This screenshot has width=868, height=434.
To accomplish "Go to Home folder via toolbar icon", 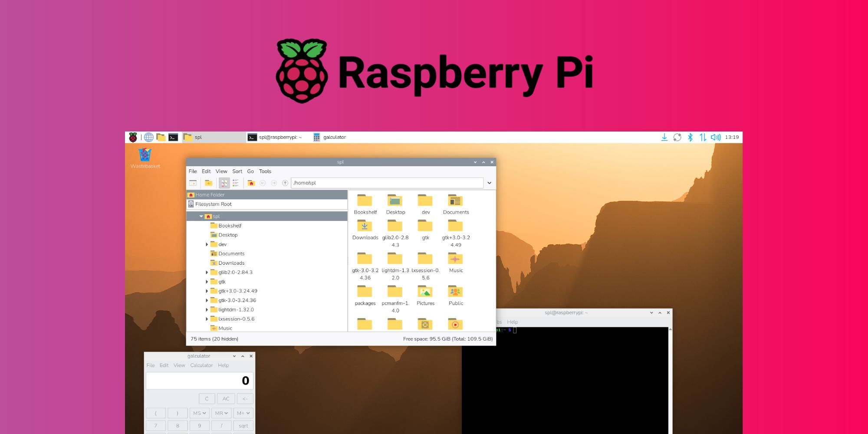I will point(251,183).
